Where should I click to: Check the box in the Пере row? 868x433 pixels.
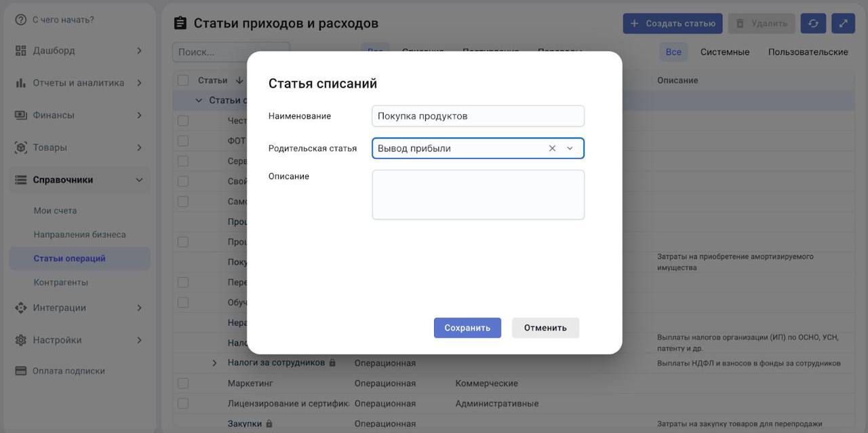(x=183, y=282)
